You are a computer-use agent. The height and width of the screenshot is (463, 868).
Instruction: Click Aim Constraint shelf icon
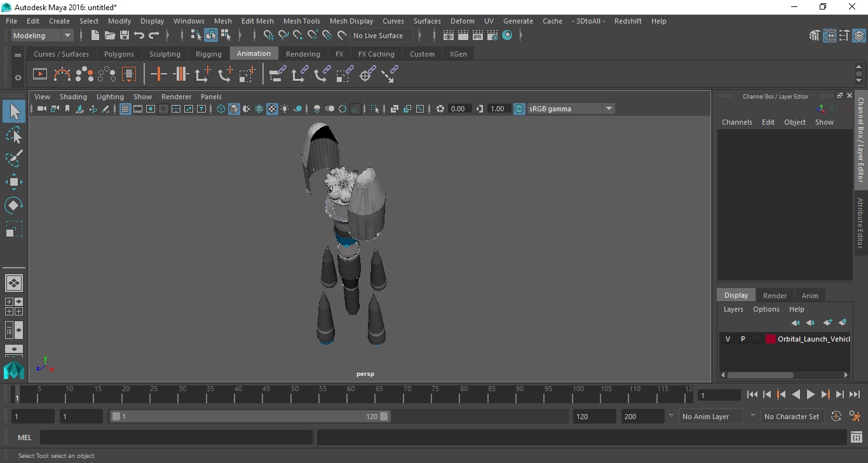(x=366, y=75)
